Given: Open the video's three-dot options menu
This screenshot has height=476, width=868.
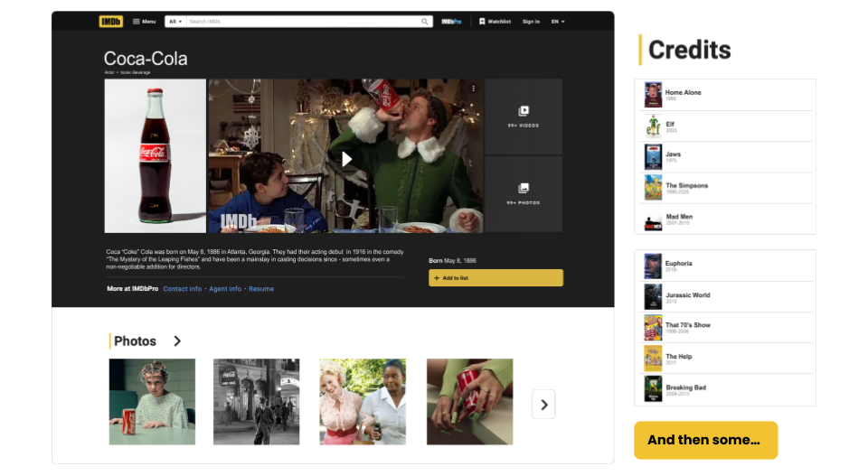Looking at the screenshot, I should [x=473, y=89].
